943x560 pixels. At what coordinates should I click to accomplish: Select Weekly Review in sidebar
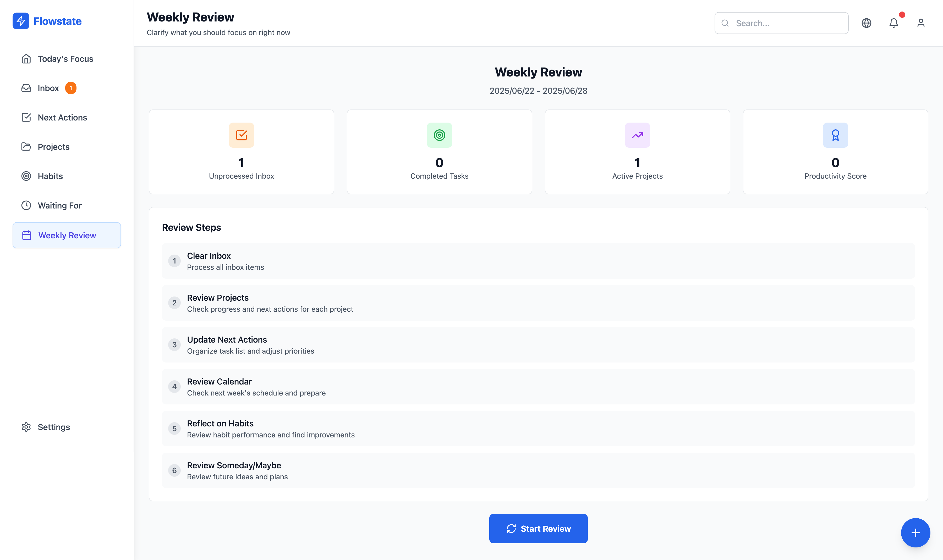(x=67, y=235)
